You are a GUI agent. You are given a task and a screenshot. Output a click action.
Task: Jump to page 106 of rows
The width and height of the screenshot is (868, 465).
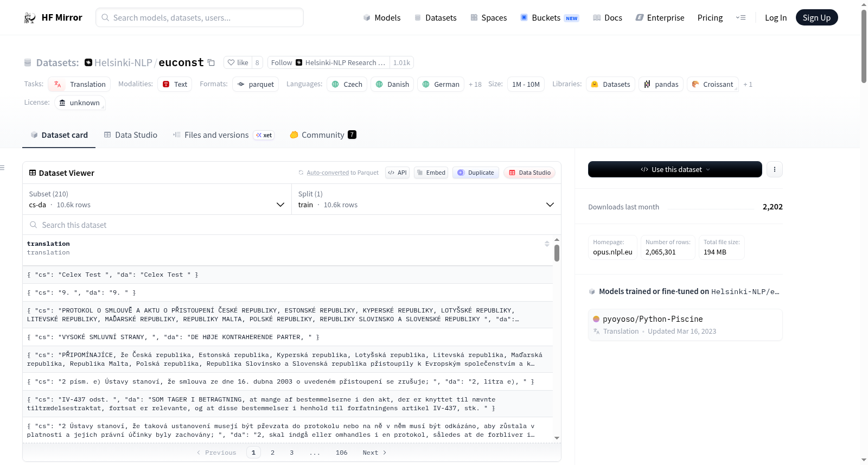coord(341,453)
